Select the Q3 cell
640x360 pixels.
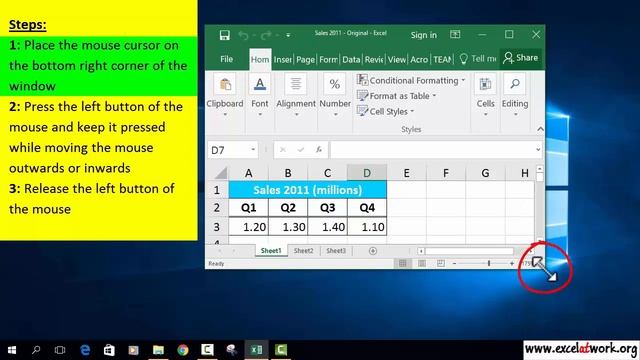pos(327,208)
